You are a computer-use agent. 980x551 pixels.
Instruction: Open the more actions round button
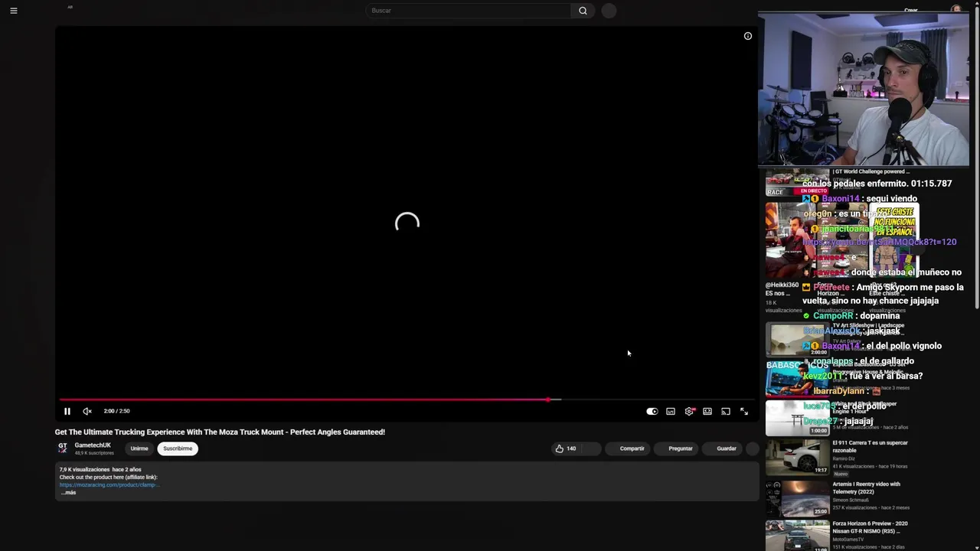tap(753, 448)
